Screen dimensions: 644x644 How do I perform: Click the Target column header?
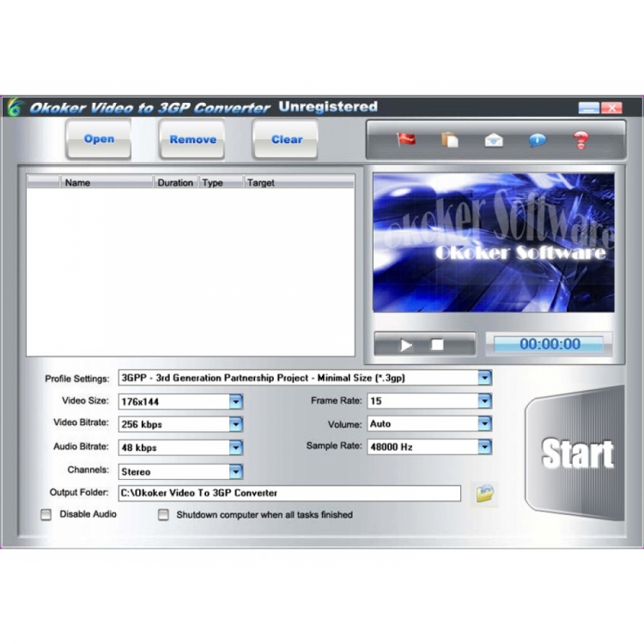tap(299, 182)
